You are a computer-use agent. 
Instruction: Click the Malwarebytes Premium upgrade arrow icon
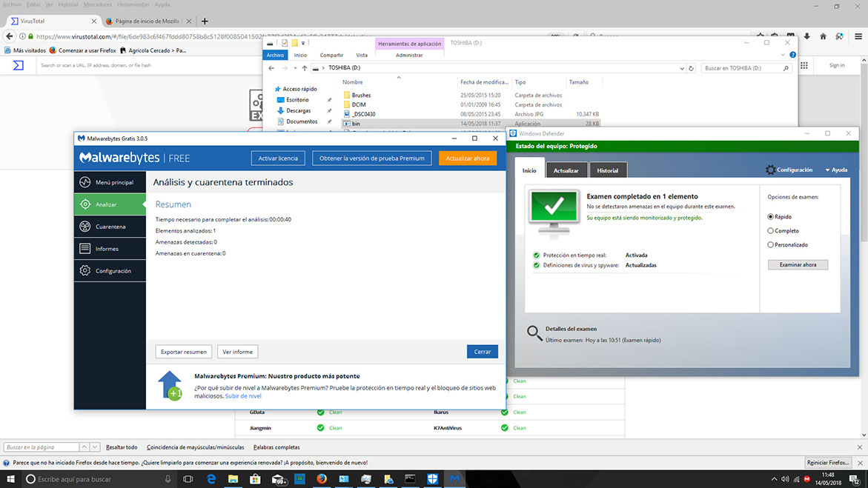click(170, 385)
